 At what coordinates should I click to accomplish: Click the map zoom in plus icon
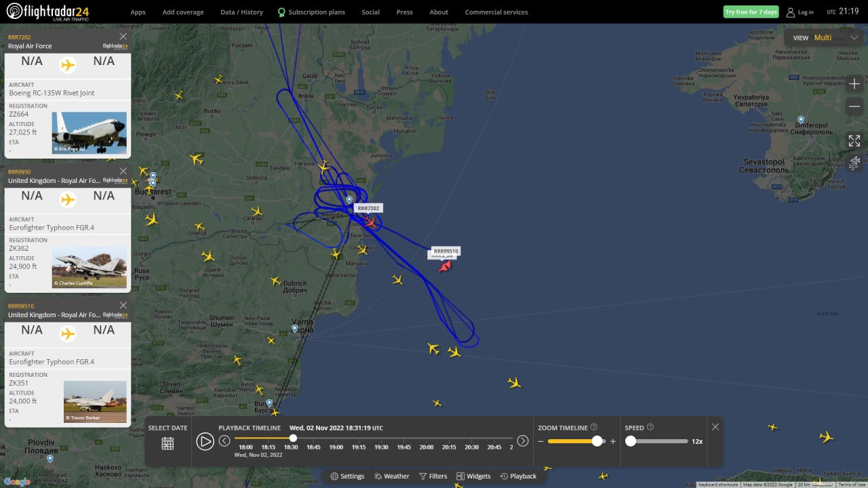pos(854,84)
